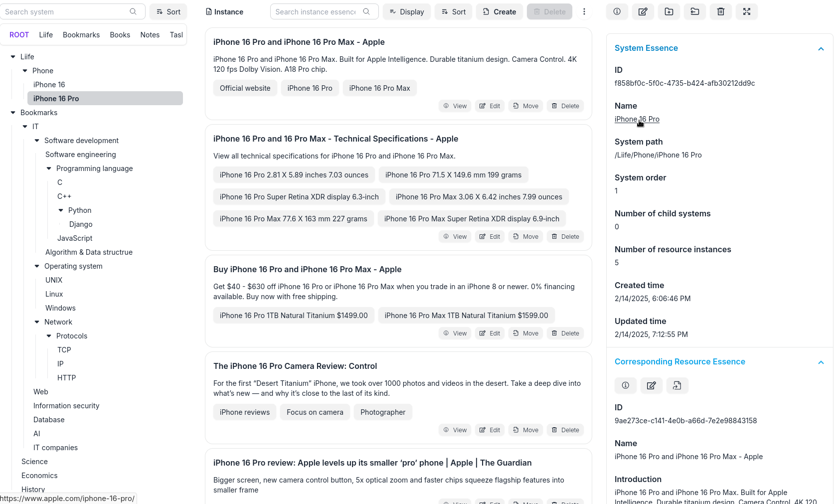
Task: Click the Official website tag
Action: point(245,88)
